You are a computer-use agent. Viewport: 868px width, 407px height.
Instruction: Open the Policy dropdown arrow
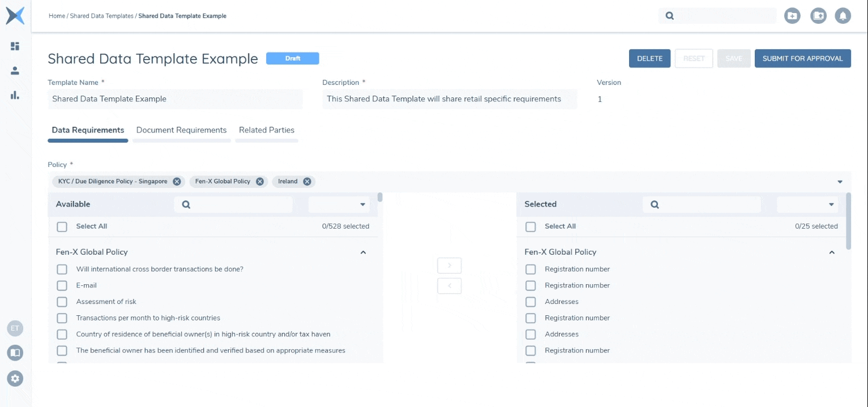tap(840, 182)
